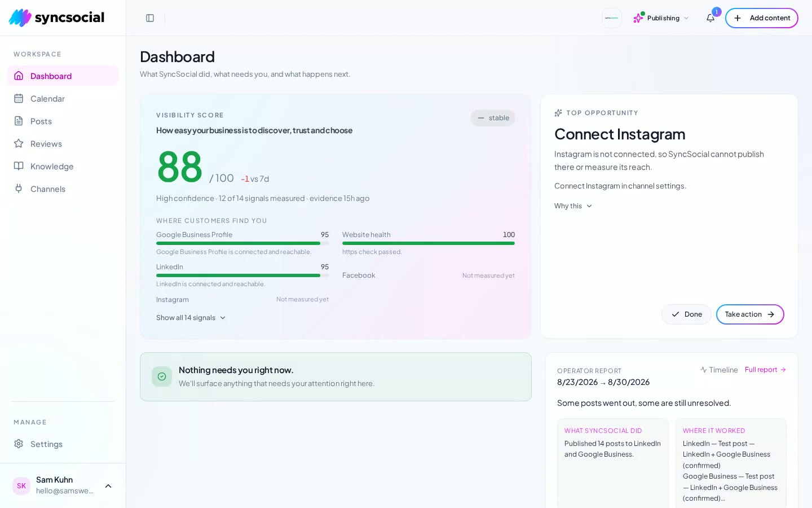Screen dimensions: 812x508
Task: Click the Facebook signal row
Action: 429,275
